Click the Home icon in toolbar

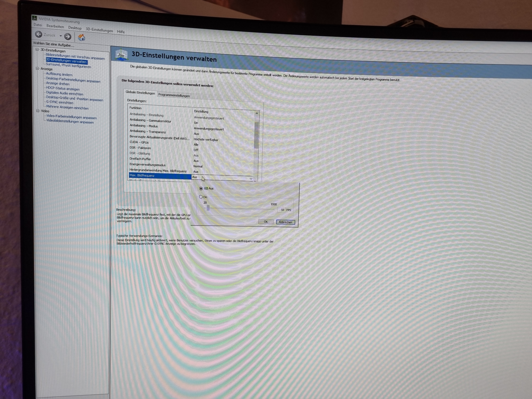[x=82, y=37]
